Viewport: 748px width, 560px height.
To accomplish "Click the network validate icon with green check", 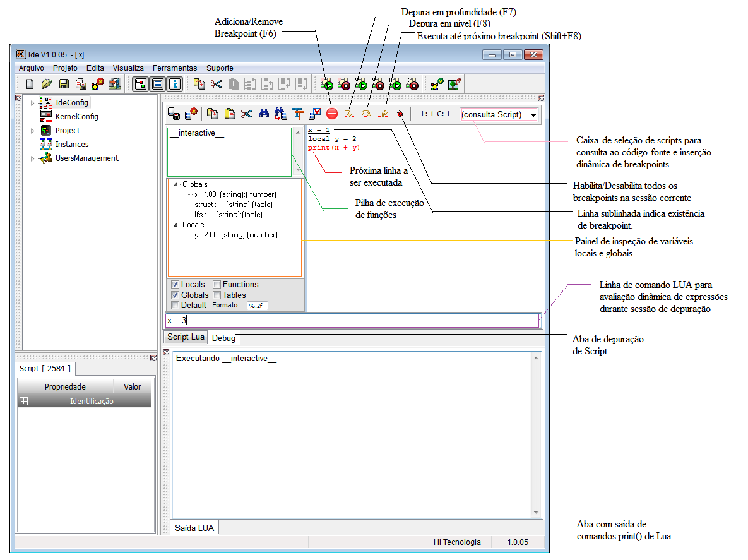I will point(437,85).
